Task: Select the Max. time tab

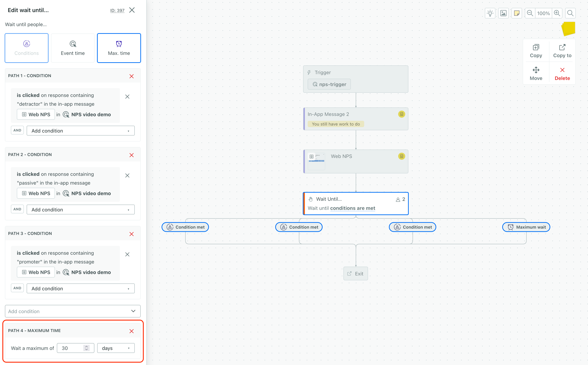Action: (x=119, y=48)
